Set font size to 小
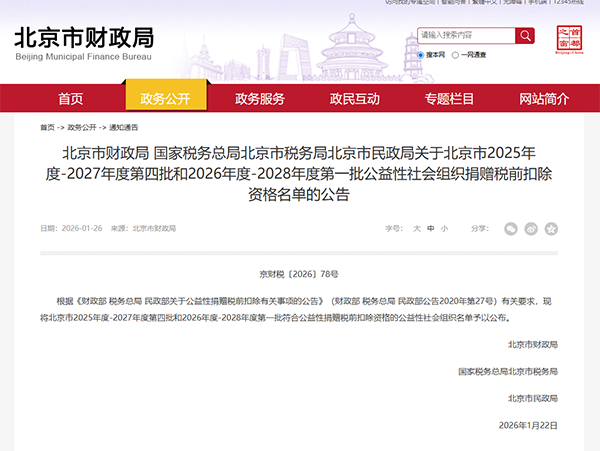 [x=444, y=229]
